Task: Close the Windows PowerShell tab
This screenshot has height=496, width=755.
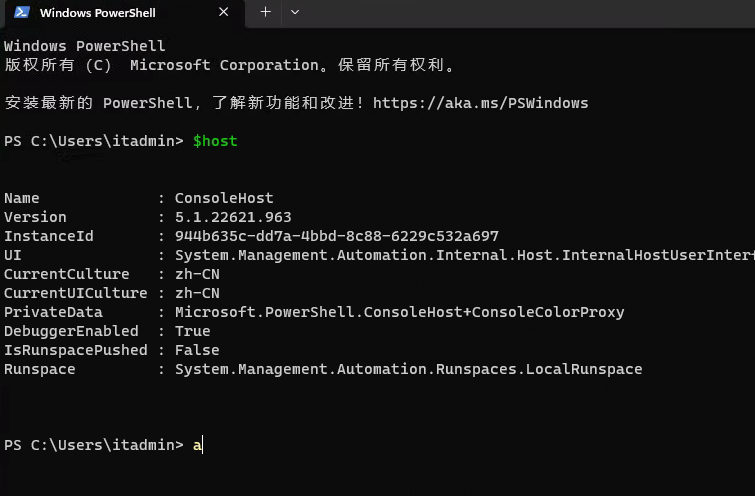Action: click(x=223, y=12)
